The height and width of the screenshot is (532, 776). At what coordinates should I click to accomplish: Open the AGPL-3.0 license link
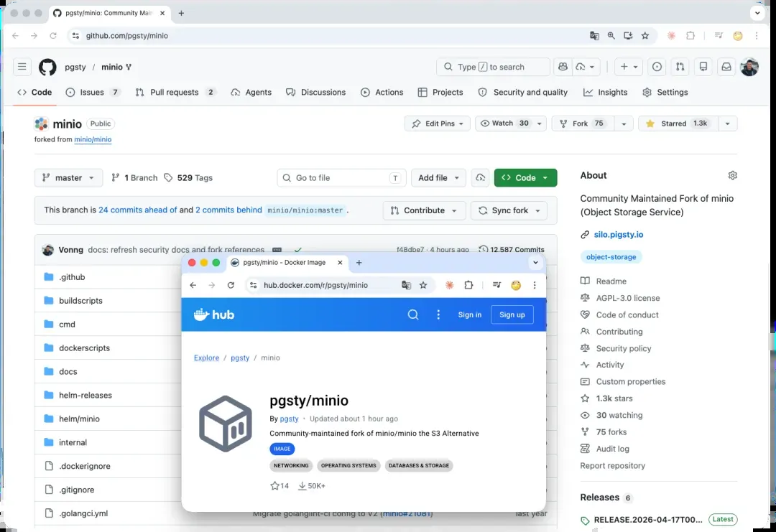(x=627, y=298)
